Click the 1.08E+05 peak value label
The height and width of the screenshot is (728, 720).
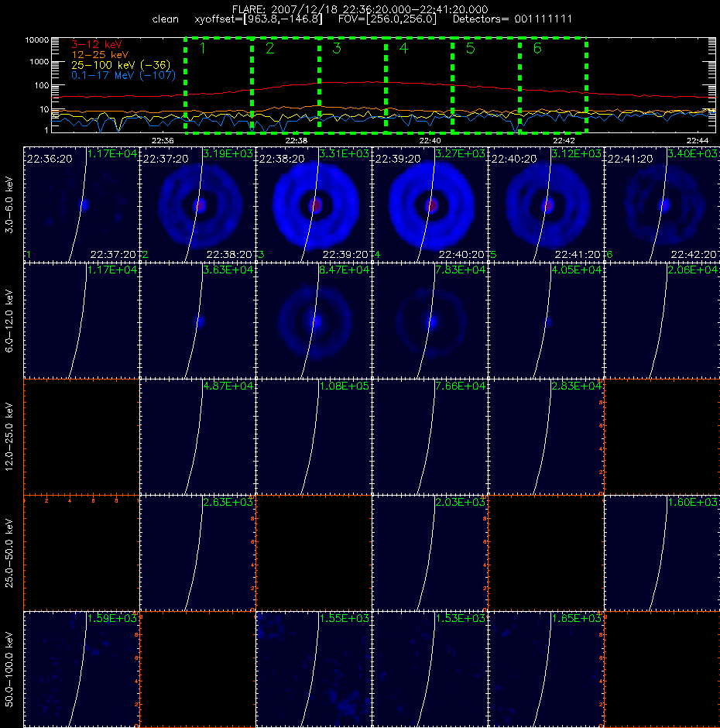tap(345, 386)
